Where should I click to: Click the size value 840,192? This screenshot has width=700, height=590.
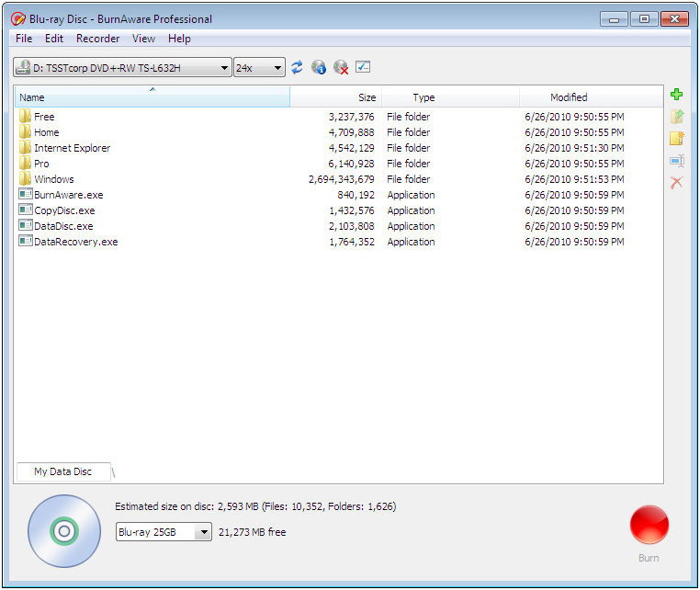coord(356,195)
